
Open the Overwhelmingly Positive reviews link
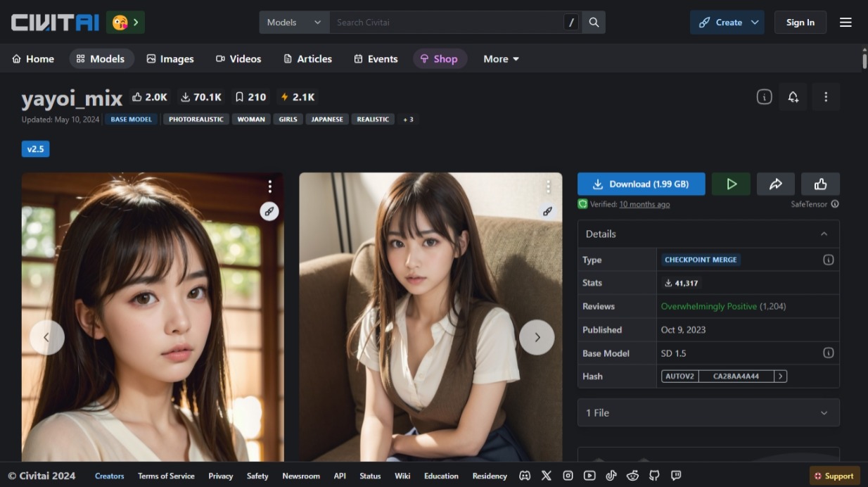click(x=708, y=306)
